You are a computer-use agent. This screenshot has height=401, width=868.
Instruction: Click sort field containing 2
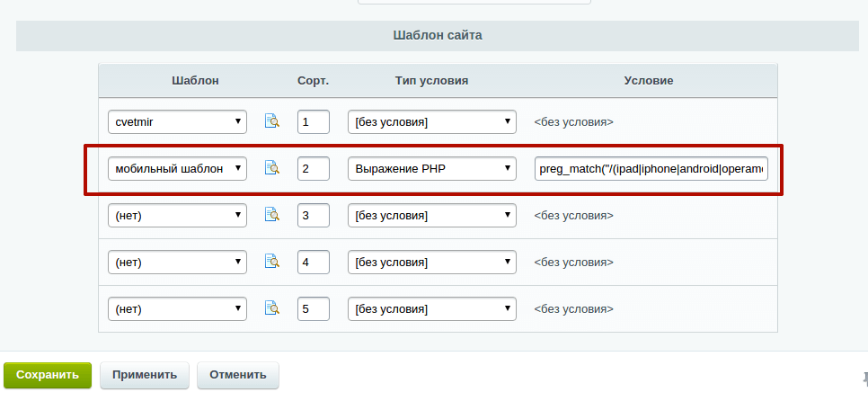click(313, 168)
